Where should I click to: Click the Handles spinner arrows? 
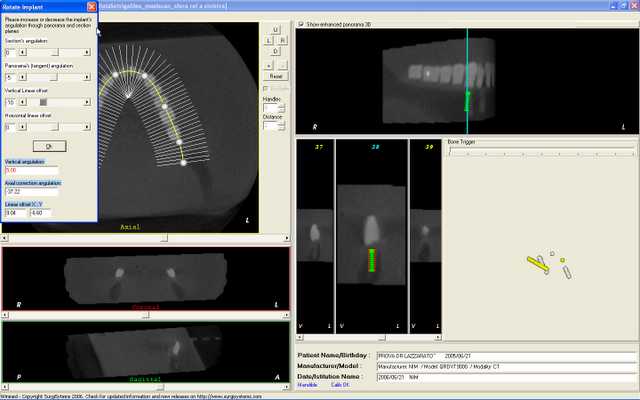point(281,108)
